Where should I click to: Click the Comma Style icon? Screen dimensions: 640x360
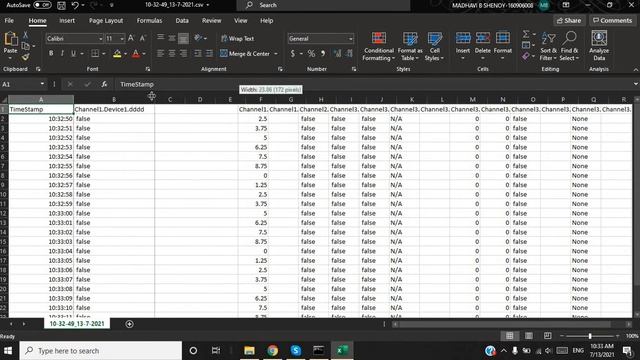pos(323,53)
